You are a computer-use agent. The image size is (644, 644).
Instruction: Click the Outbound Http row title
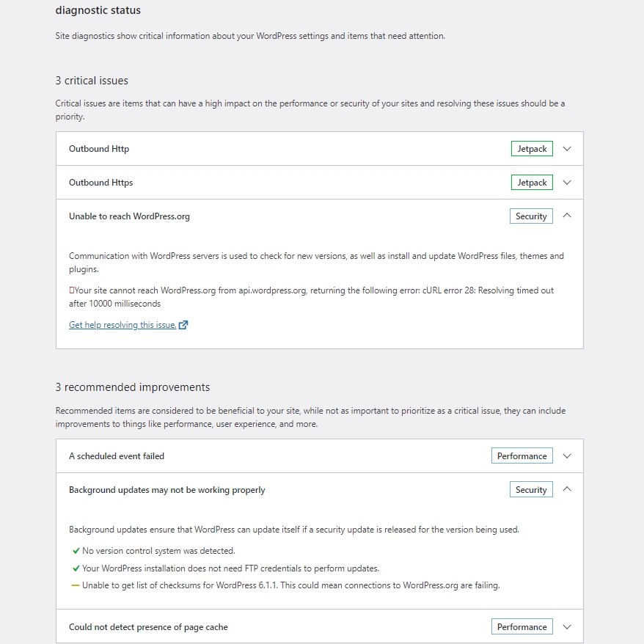[x=99, y=149]
